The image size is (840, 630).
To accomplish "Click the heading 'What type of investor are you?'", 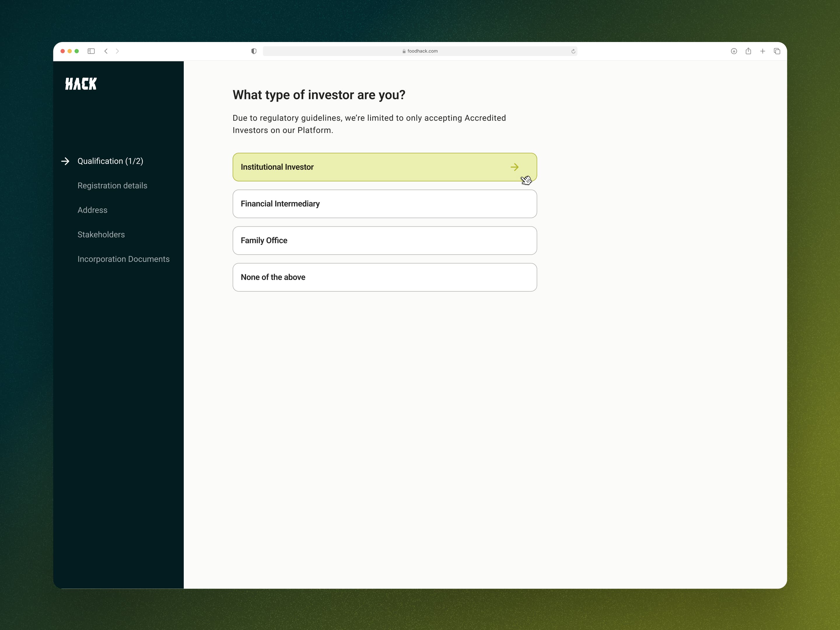I will tap(319, 95).
